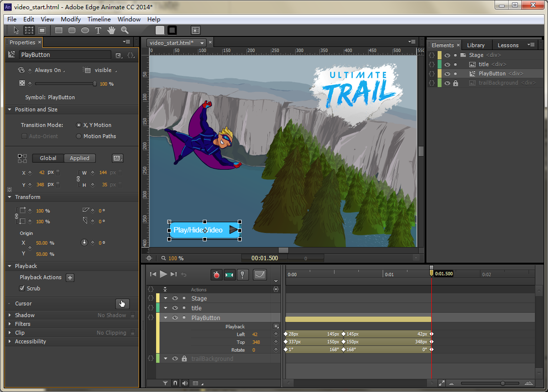Select the Zoom tool
This screenshot has height=392, width=548.
125,31
